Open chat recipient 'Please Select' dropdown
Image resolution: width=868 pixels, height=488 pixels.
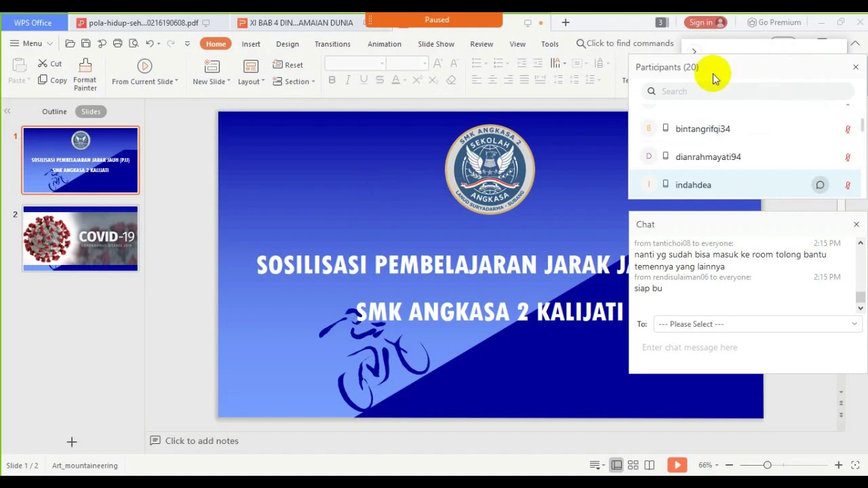click(757, 324)
